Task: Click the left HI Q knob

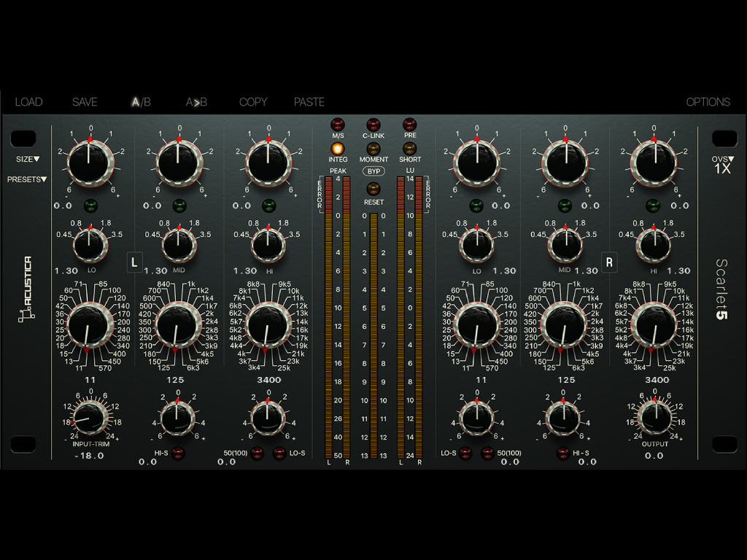Action: (x=268, y=245)
